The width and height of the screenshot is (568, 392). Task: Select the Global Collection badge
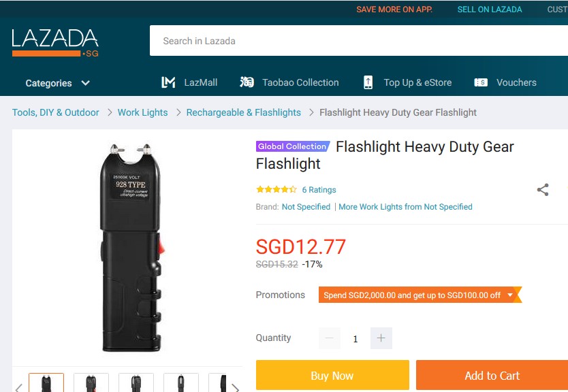[292, 146]
